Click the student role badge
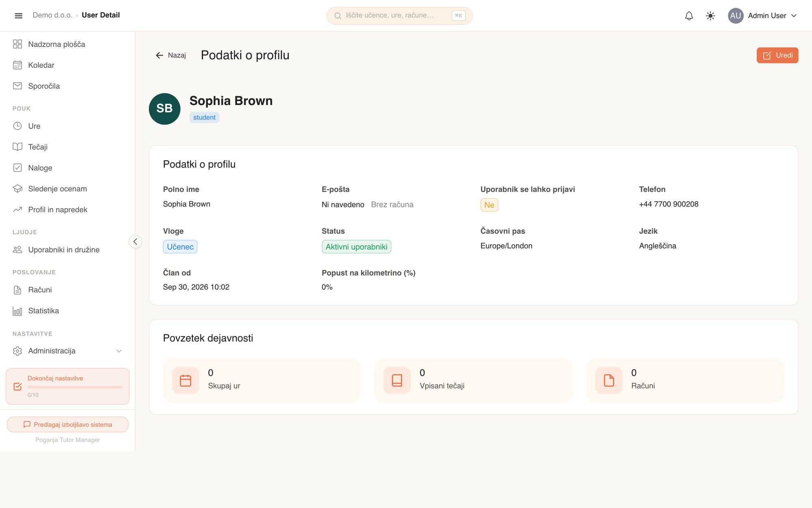This screenshot has height=508, width=812. pos(204,117)
